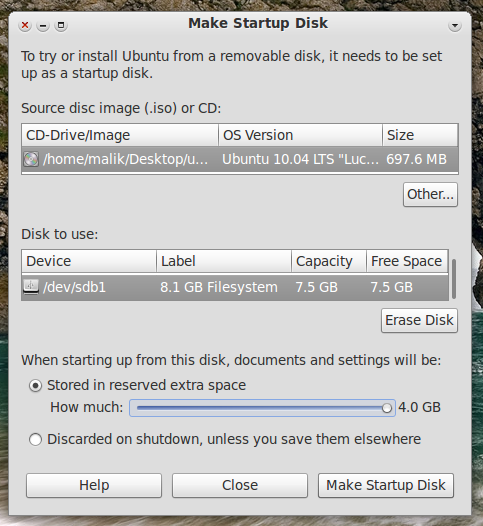Click the USB drive icon next to /dev/sdb1
483x526 pixels.
(31, 287)
